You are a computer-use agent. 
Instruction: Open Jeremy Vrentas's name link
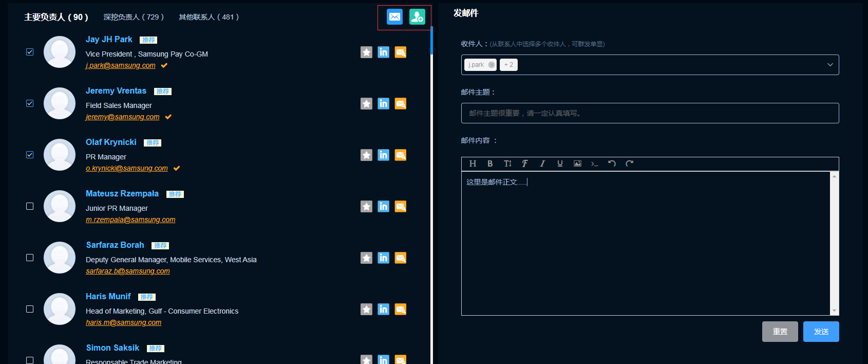tap(116, 91)
